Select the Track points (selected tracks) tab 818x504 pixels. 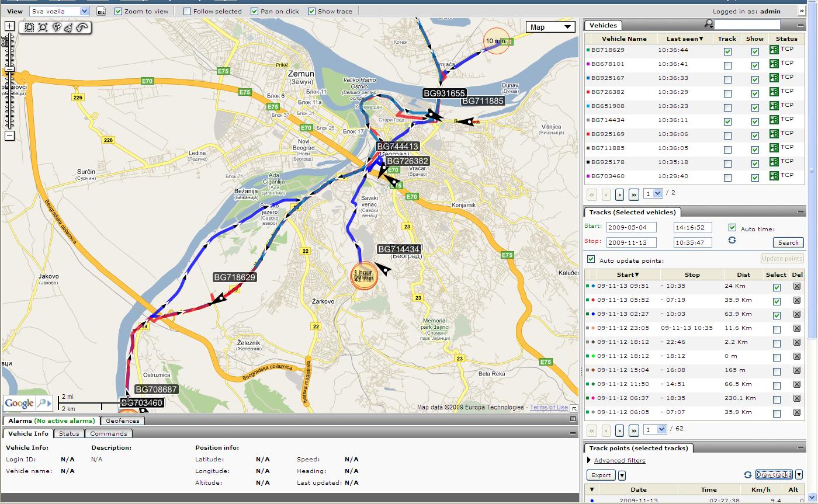pyautogui.click(x=639, y=448)
